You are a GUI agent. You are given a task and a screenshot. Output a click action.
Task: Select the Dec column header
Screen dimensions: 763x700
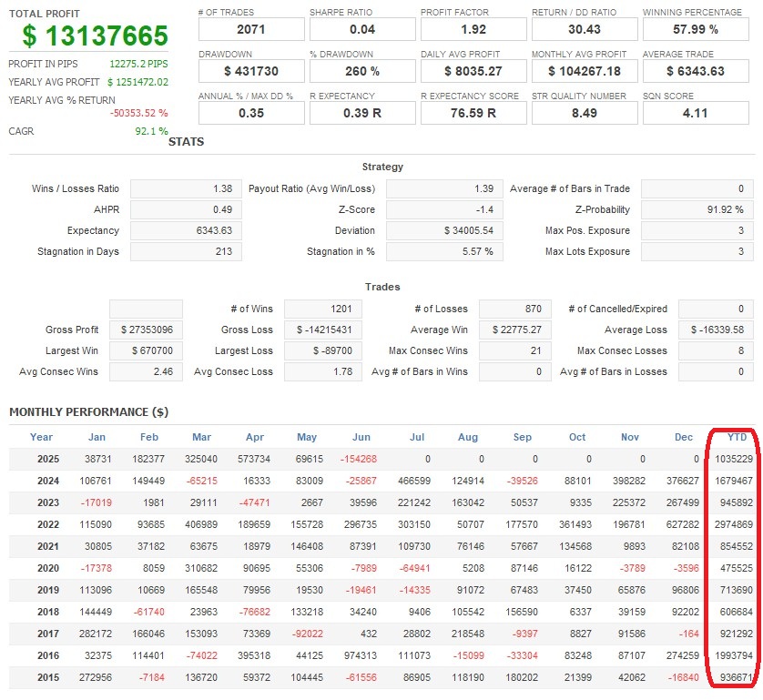[684, 437]
